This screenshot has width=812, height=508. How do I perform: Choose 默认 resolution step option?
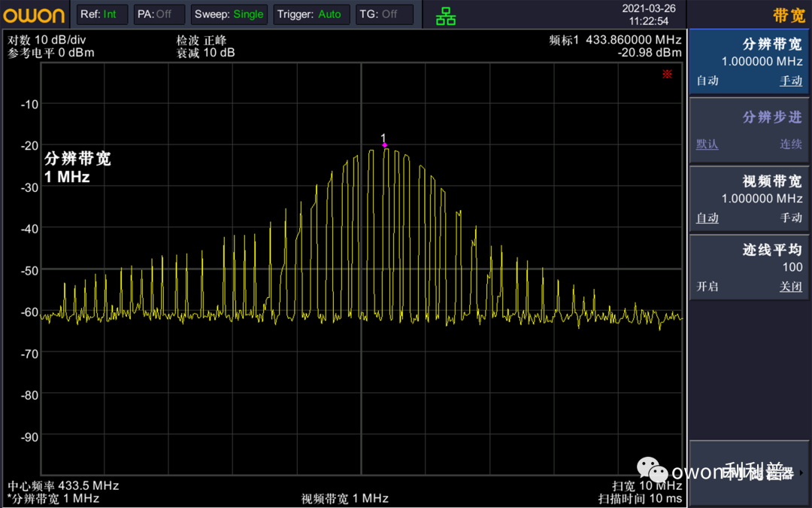(x=707, y=144)
